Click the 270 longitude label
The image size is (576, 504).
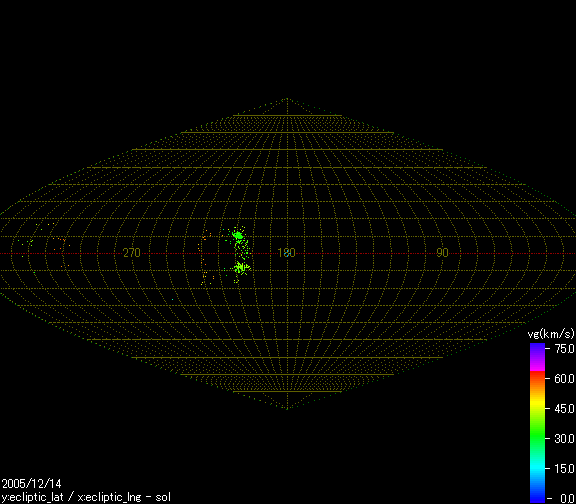coord(132,253)
